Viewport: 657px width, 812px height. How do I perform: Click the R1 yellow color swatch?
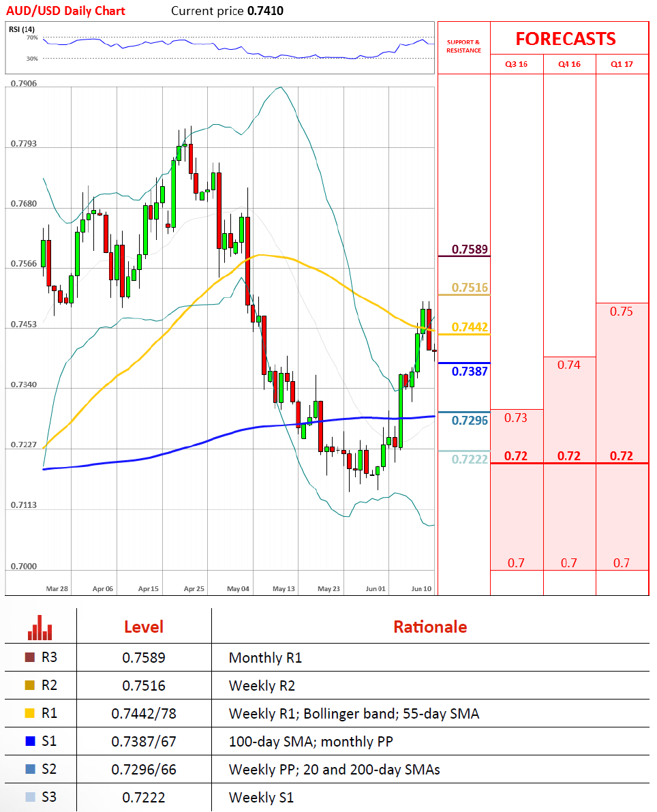pyautogui.click(x=30, y=713)
